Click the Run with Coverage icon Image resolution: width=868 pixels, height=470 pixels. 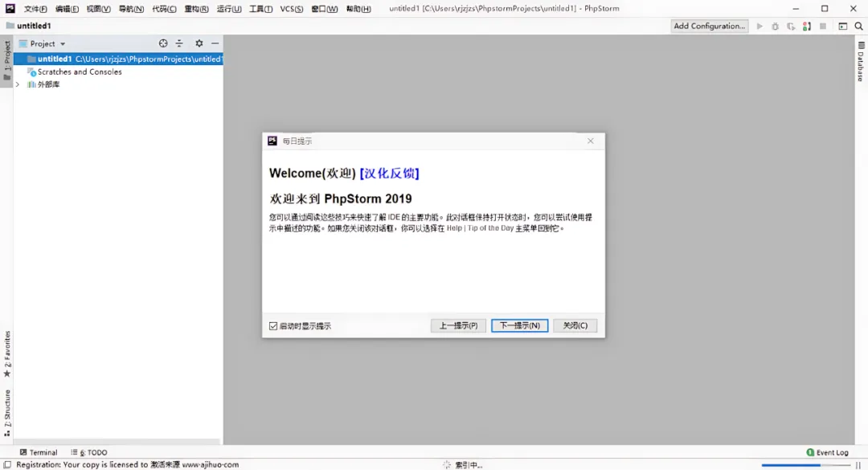click(x=791, y=26)
